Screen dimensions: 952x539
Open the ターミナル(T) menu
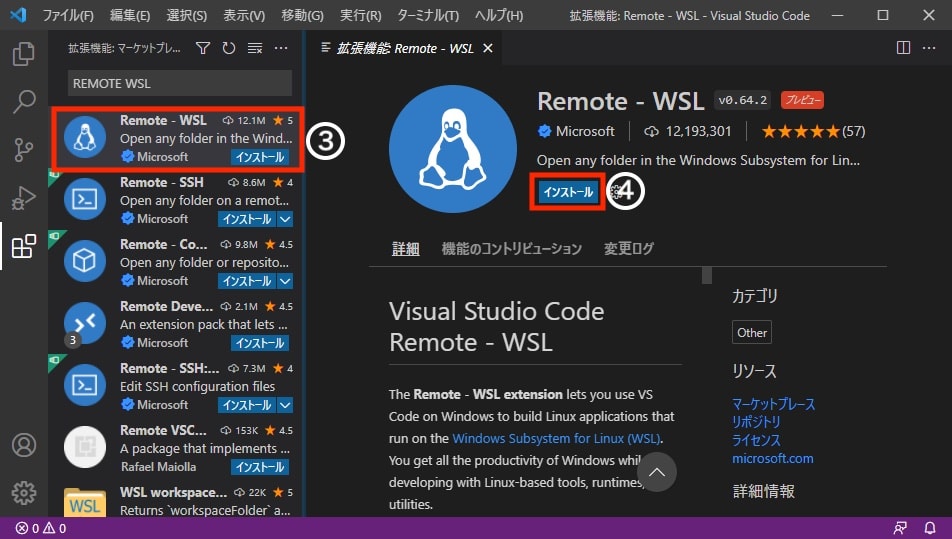coord(428,15)
